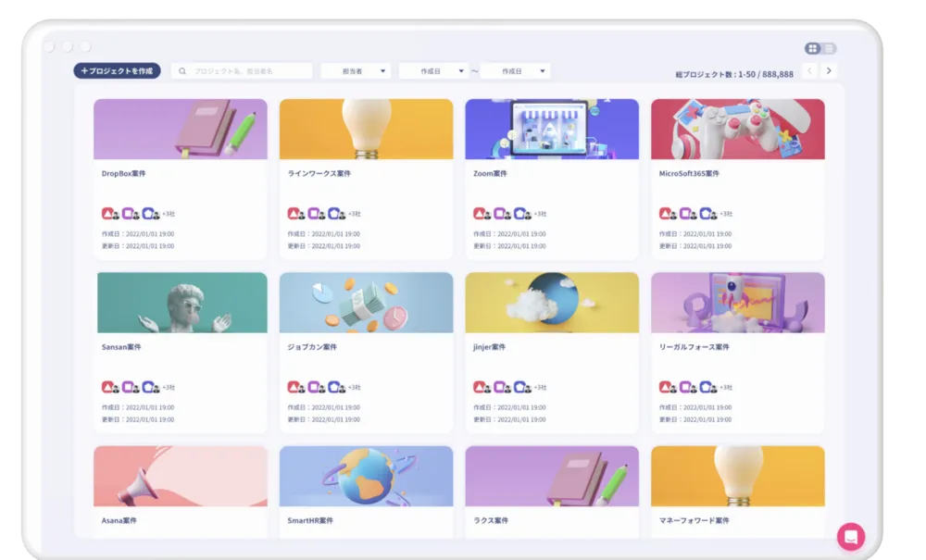Open the Zoom案件 storefront monitor thumbnail

[x=552, y=129]
